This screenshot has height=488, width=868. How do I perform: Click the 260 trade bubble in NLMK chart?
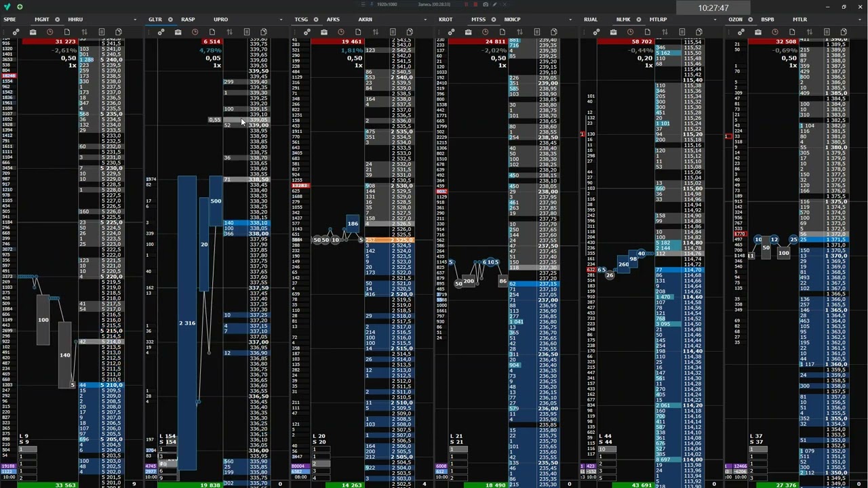click(623, 264)
